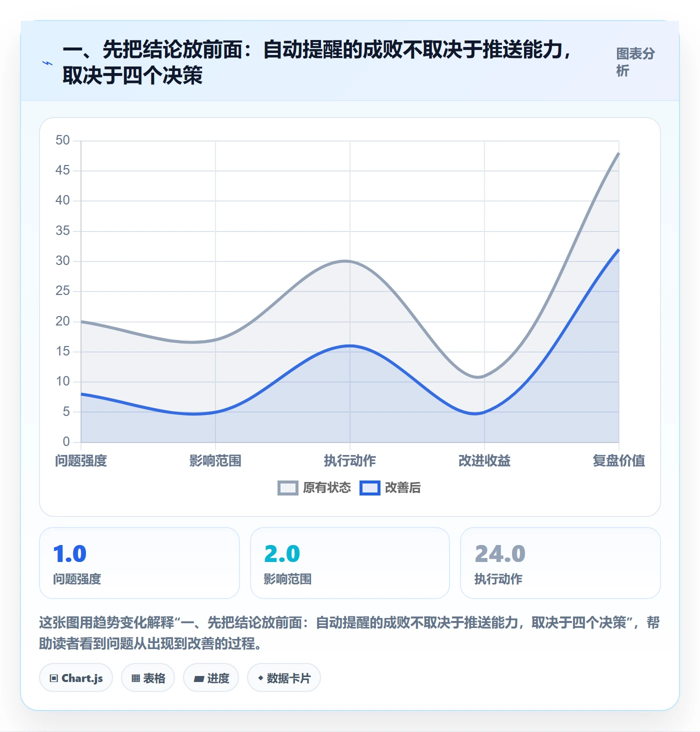This screenshot has height=732, width=700.
Task: Click the lightning bolt icon beside the title
Action: pyautogui.click(x=47, y=63)
